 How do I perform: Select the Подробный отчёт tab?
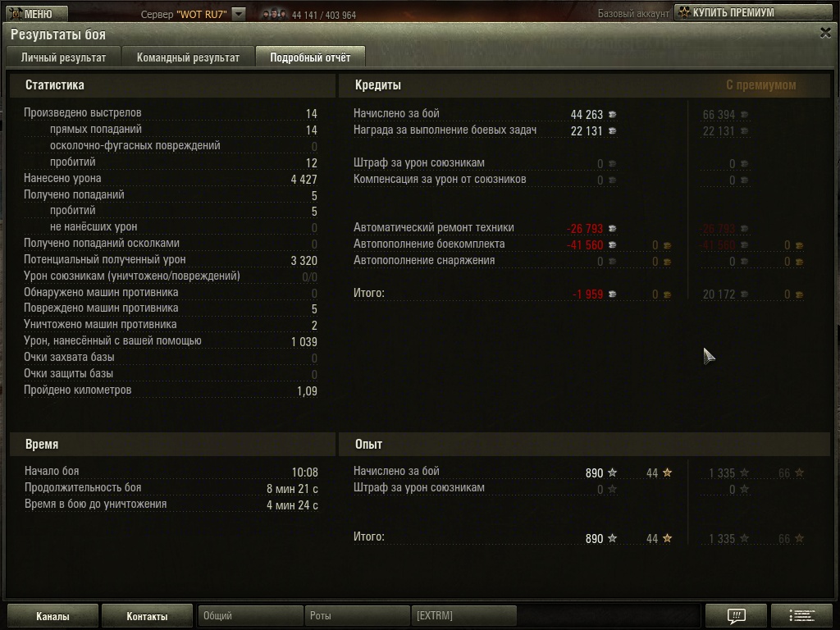[x=310, y=57]
